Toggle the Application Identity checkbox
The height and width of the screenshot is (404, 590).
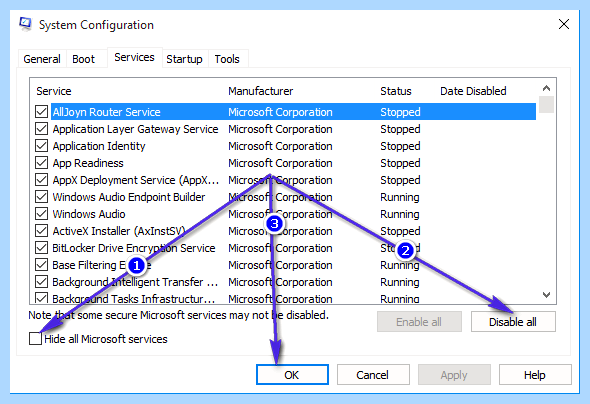[41, 146]
